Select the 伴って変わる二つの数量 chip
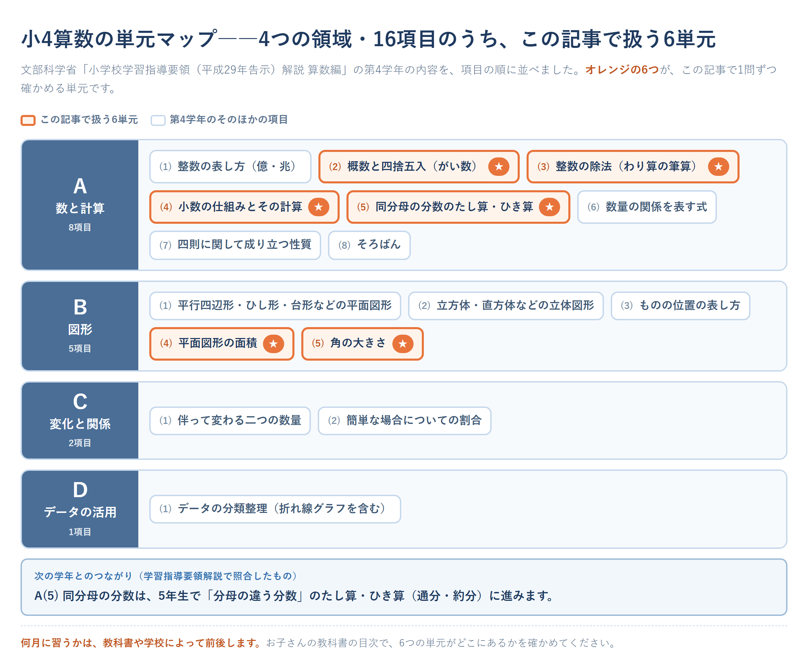This screenshot has height=672, width=808. pyautogui.click(x=230, y=421)
